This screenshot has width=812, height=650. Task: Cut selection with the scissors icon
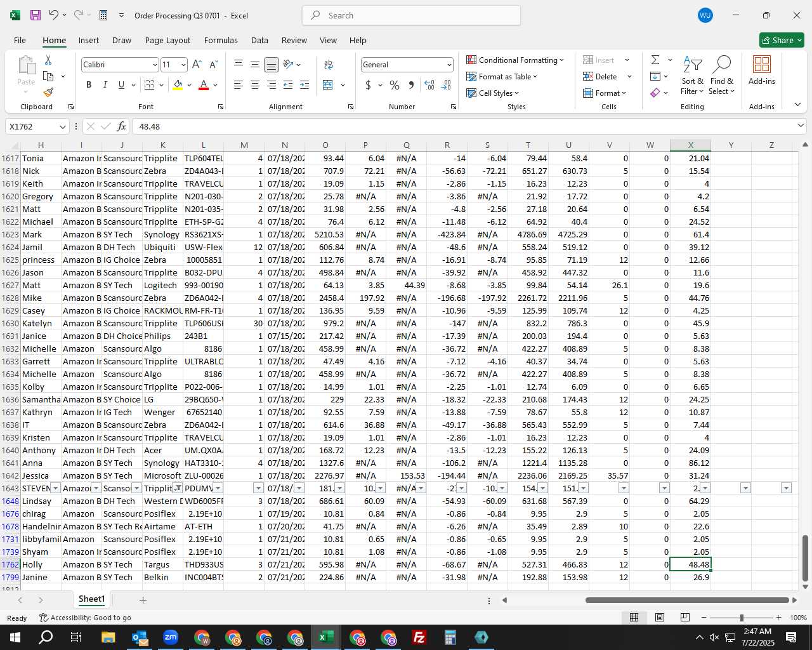pyautogui.click(x=48, y=60)
